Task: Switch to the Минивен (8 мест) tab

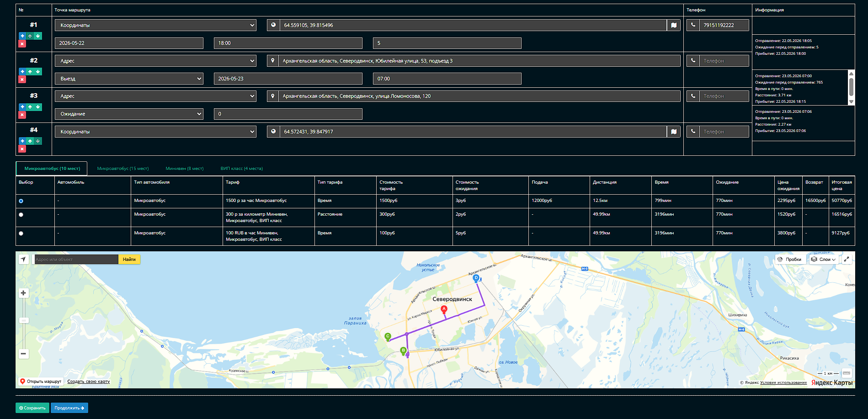Action: point(185,169)
